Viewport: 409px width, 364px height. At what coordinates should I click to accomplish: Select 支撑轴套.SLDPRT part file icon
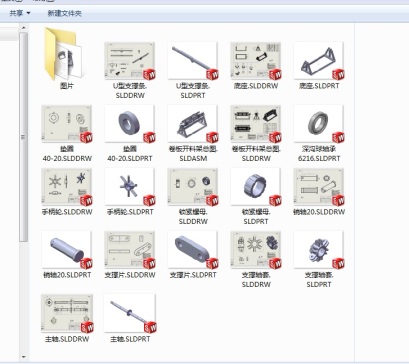pos(319,250)
